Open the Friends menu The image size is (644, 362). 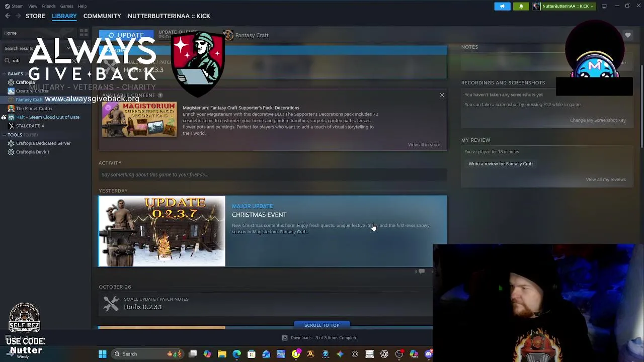(49, 6)
